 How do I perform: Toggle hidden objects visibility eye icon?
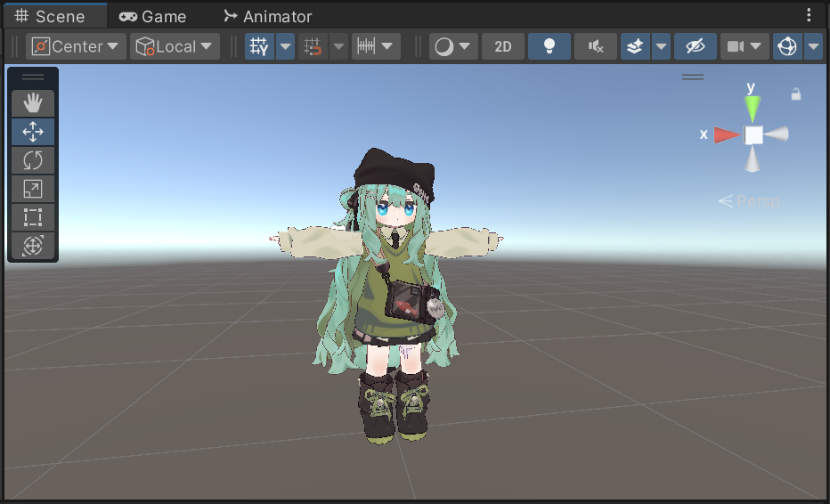pos(695,46)
